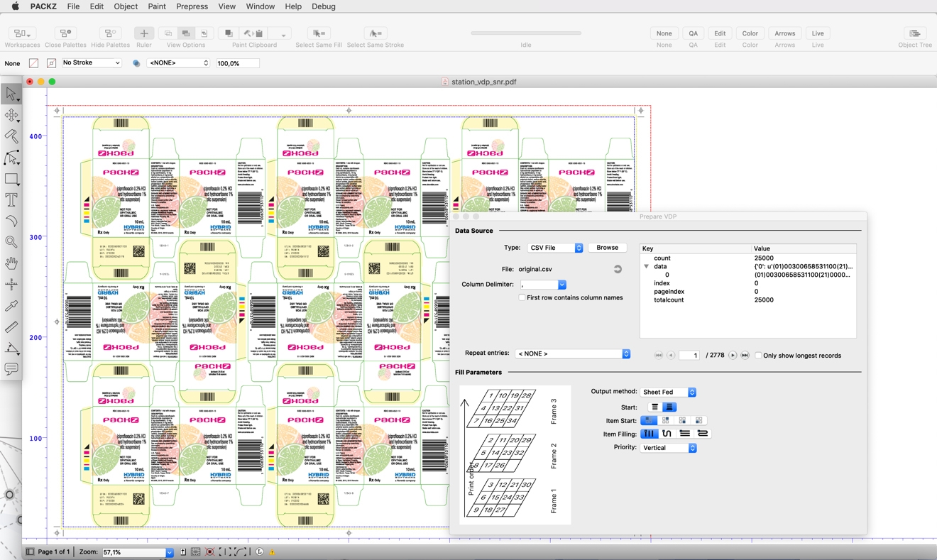
Task: Open the Object Tree panel
Action: [x=915, y=33]
